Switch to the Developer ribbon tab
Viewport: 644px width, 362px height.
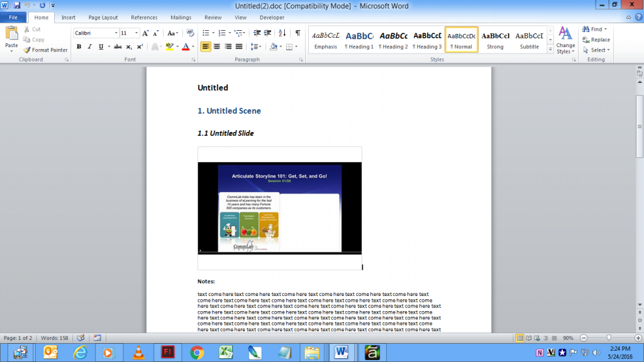click(x=272, y=17)
